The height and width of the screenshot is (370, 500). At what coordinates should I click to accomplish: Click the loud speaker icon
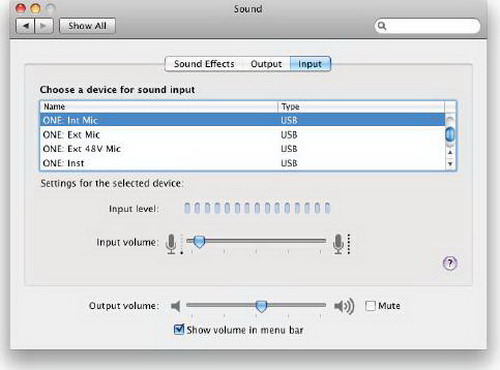point(344,306)
